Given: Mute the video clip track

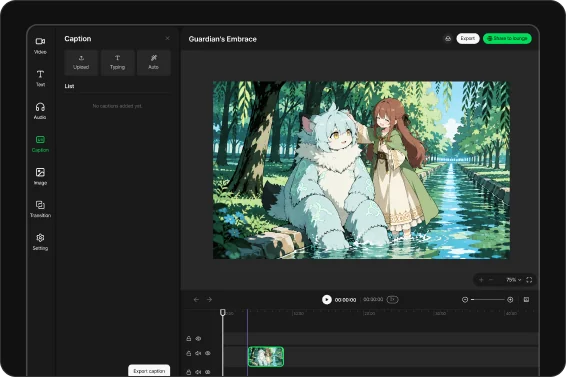Looking at the screenshot, I should point(198,353).
